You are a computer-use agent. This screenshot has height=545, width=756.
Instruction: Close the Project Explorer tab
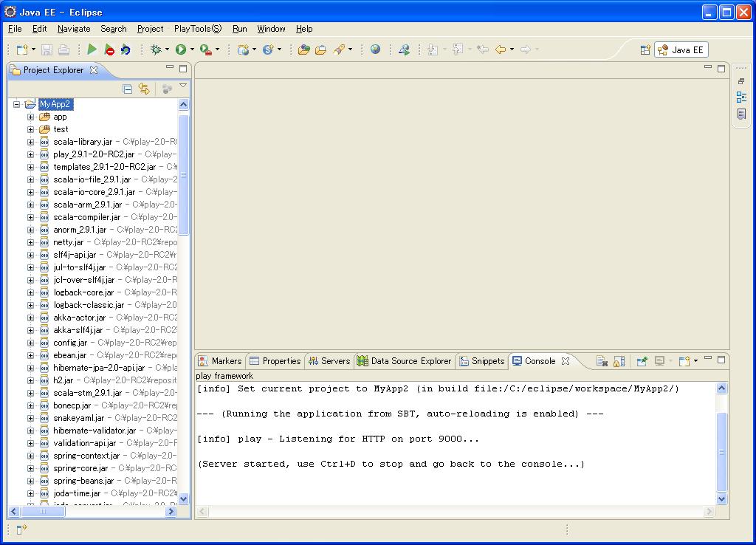point(94,70)
